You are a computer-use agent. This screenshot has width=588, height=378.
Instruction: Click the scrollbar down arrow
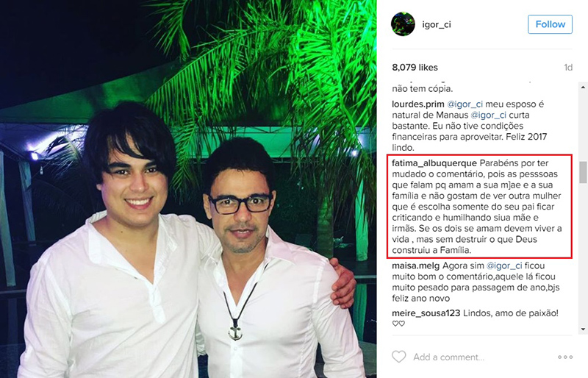click(583, 329)
